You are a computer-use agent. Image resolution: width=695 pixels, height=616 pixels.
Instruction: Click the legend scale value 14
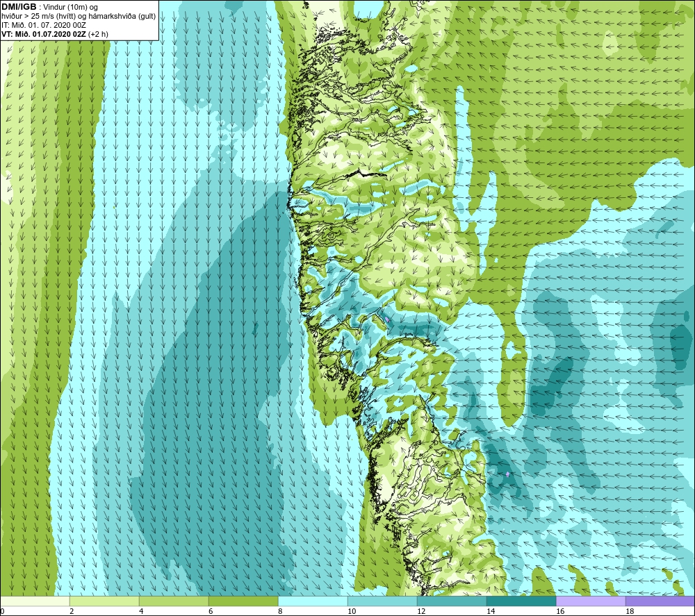click(491, 611)
